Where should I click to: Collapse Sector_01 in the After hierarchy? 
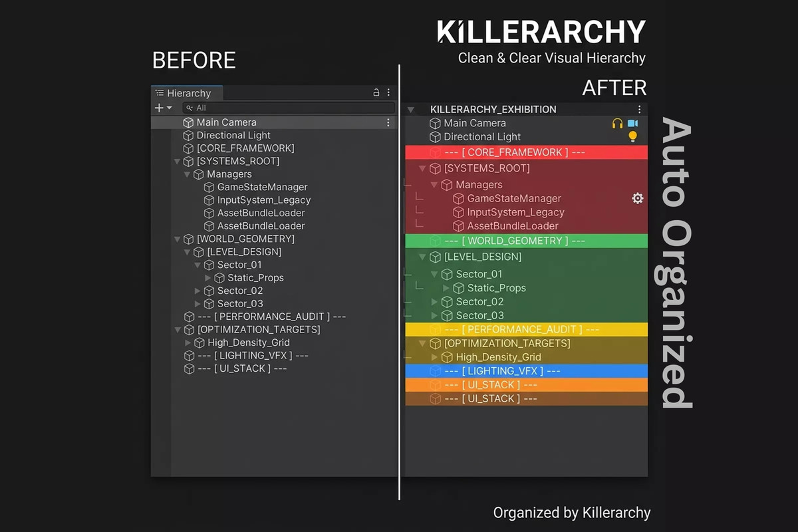(434, 274)
